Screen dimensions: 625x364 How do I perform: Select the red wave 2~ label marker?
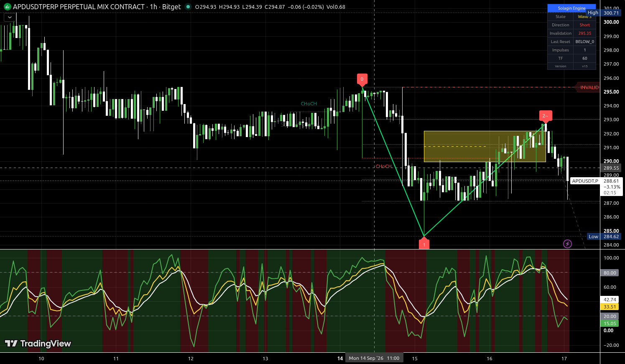point(545,116)
